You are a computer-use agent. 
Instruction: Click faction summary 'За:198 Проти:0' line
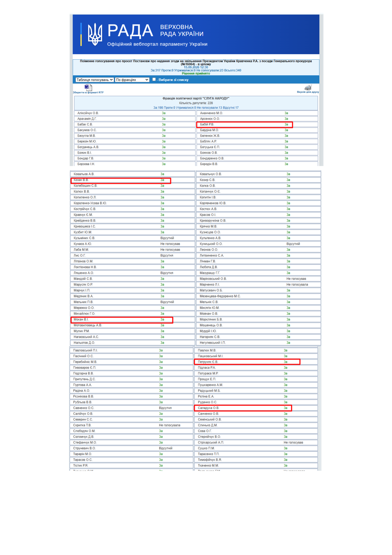tap(196, 108)
